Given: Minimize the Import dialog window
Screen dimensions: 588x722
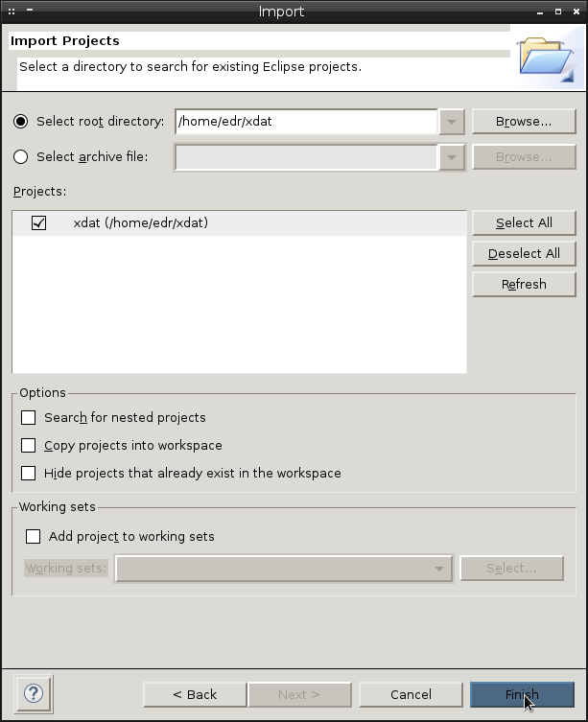Looking at the screenshot, I should coord(540,12).
